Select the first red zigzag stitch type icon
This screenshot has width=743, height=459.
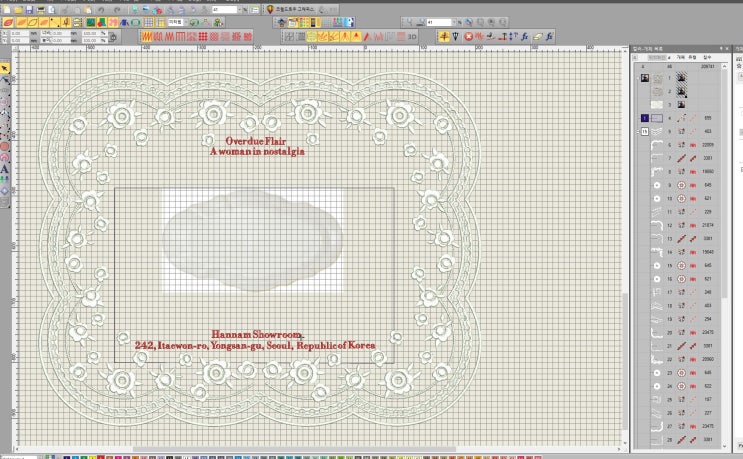tap(146, 36)
